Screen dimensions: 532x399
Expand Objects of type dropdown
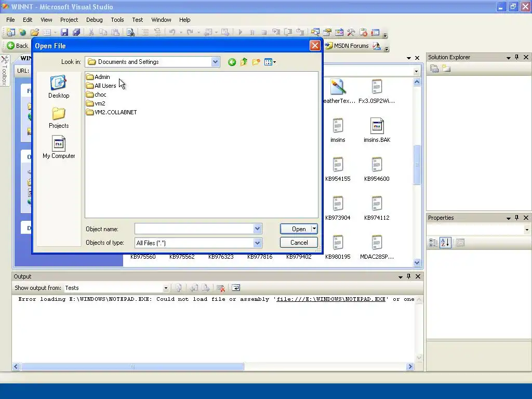[258, 243]
